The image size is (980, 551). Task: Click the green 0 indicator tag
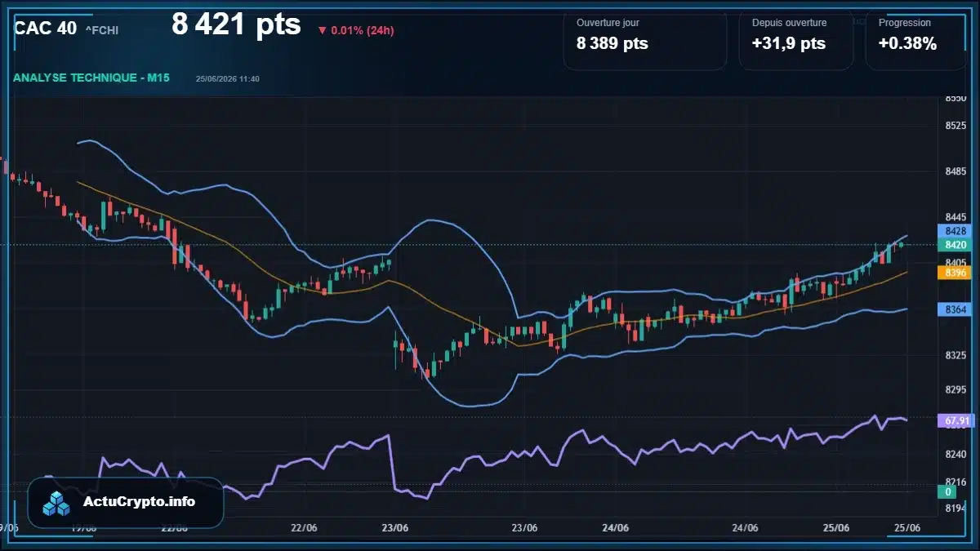coord(949,492)
